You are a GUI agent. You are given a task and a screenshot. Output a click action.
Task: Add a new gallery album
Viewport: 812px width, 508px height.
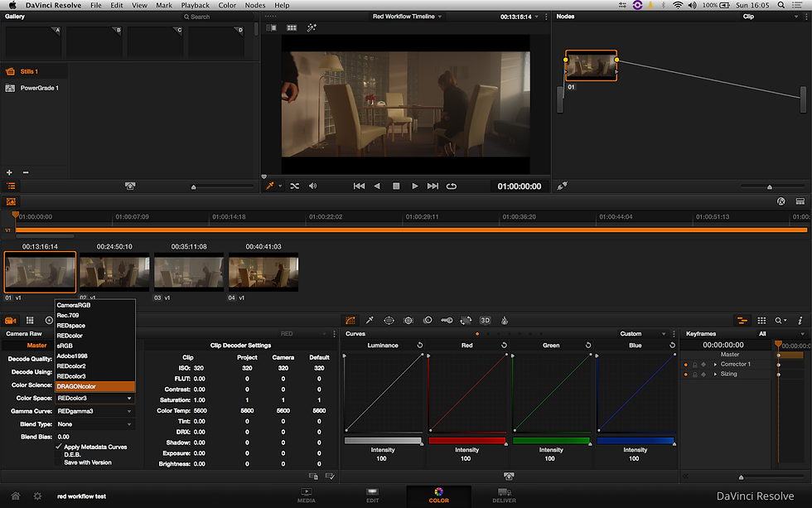9,172
